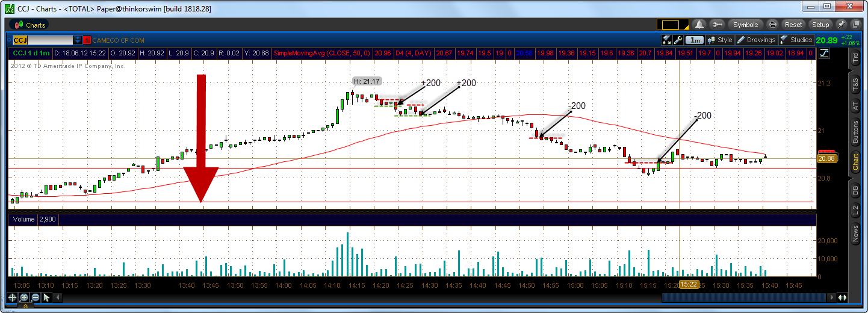Image resolution: width=868 pixels, height=313 pixels.
Task: Open the 1m timeframe selector
Action: [695, 40]
